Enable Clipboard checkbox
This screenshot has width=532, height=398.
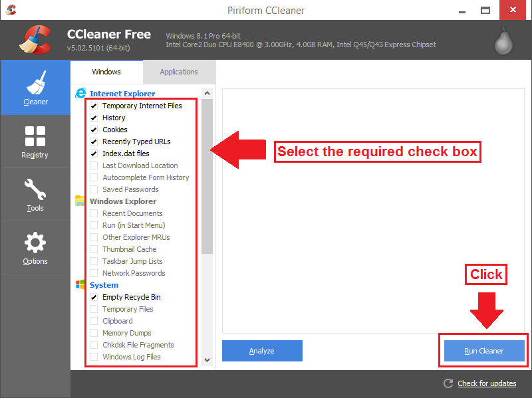(x=94, y=321)
